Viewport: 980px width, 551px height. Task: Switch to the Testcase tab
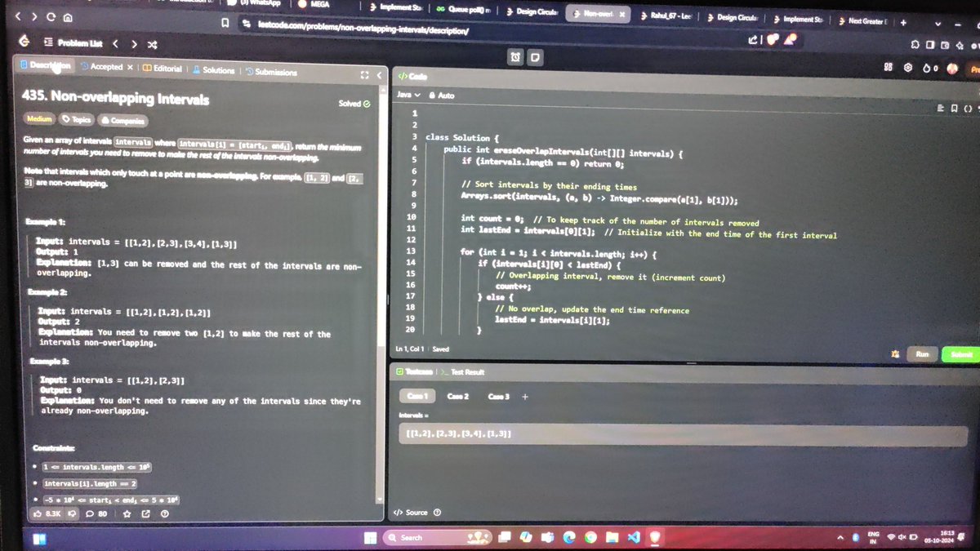coord(414,371)
